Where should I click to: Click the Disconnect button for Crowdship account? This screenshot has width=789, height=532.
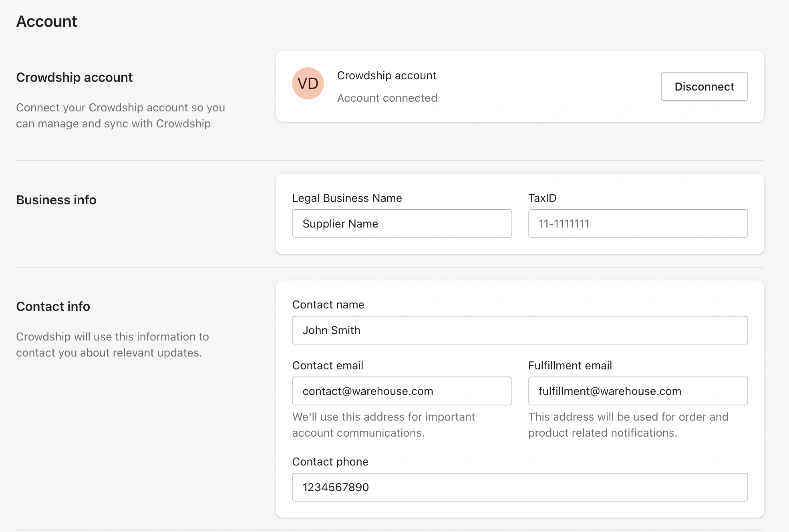click(x=704, y=87)
